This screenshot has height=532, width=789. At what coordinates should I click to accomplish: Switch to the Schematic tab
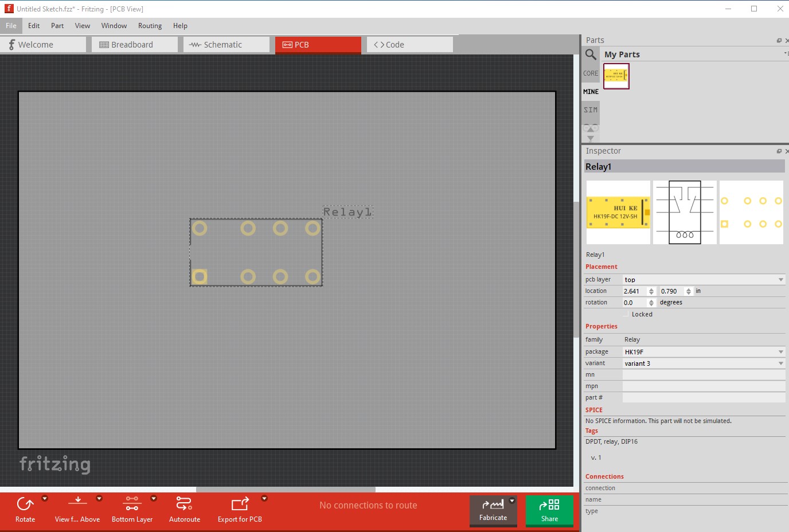pyautogui.click(x=226, y=45)
